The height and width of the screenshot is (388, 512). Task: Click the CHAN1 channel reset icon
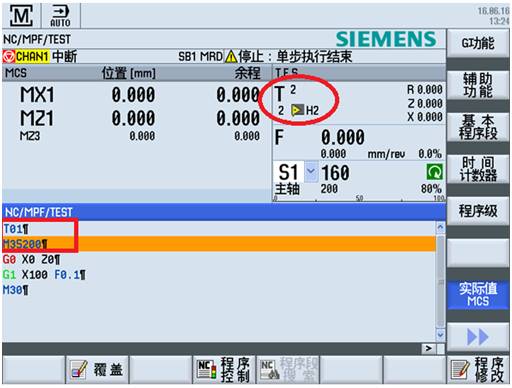tap(8, 56)
